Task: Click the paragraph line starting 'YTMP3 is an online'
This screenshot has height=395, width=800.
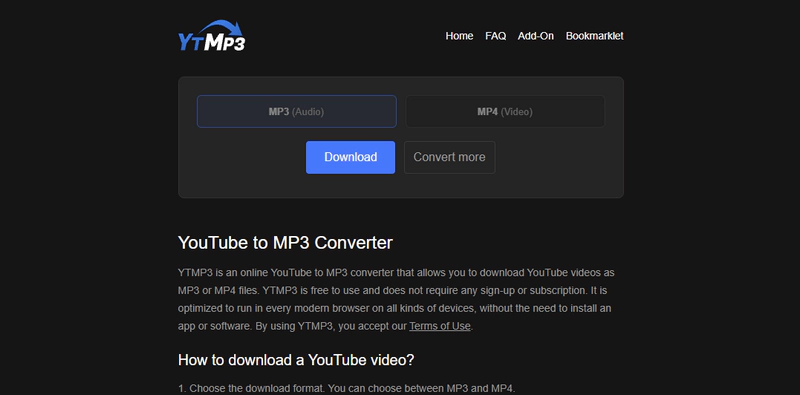Action: pyautogui.click(x=396, y=273)
